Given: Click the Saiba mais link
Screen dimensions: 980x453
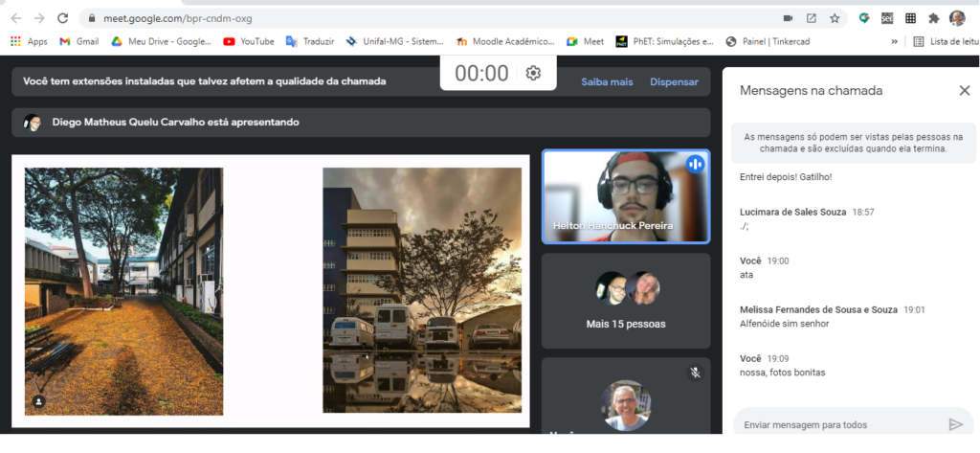Looking at the screenshot, I should [x=607, y=82].
